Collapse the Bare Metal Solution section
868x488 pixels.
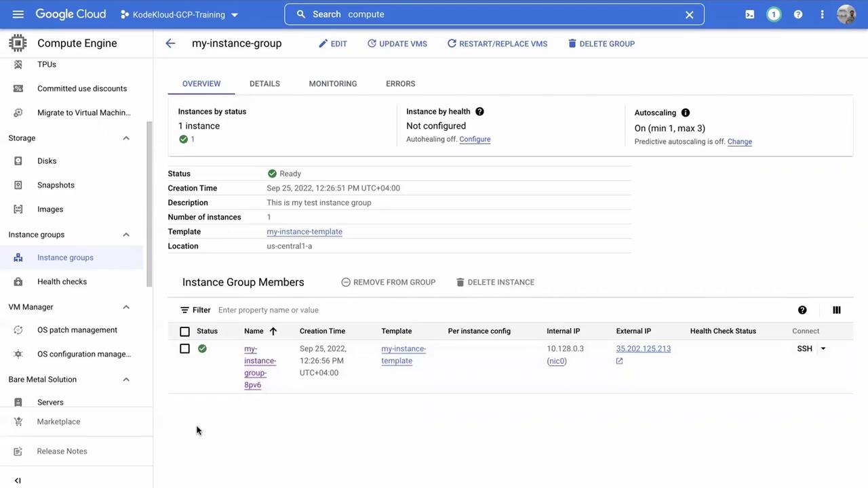pyautogui.click(x=126, y=380)
